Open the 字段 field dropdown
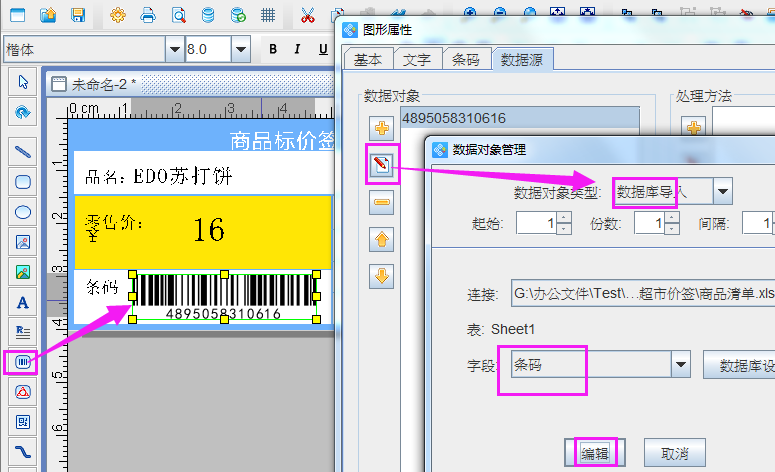The height and width of the screenshot is (472, 775). pos(680,365)
